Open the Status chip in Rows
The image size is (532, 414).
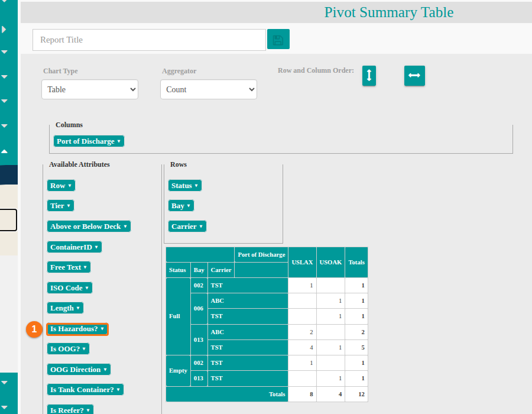185,186
